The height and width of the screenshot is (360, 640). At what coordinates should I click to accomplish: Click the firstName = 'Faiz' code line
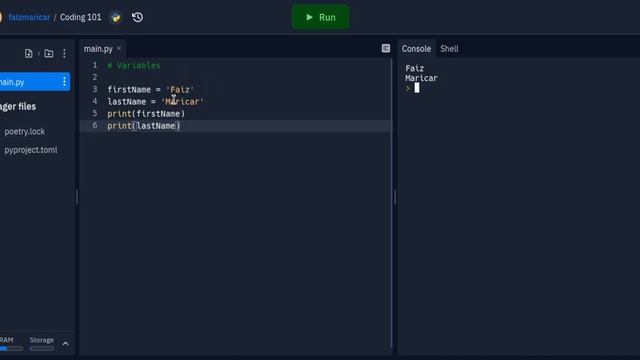[151, 89]
